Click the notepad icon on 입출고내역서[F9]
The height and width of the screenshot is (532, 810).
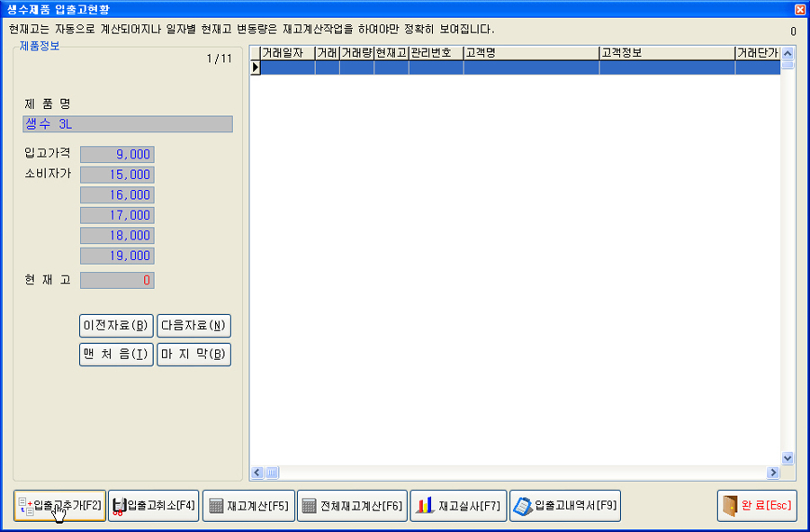(523, 506)
